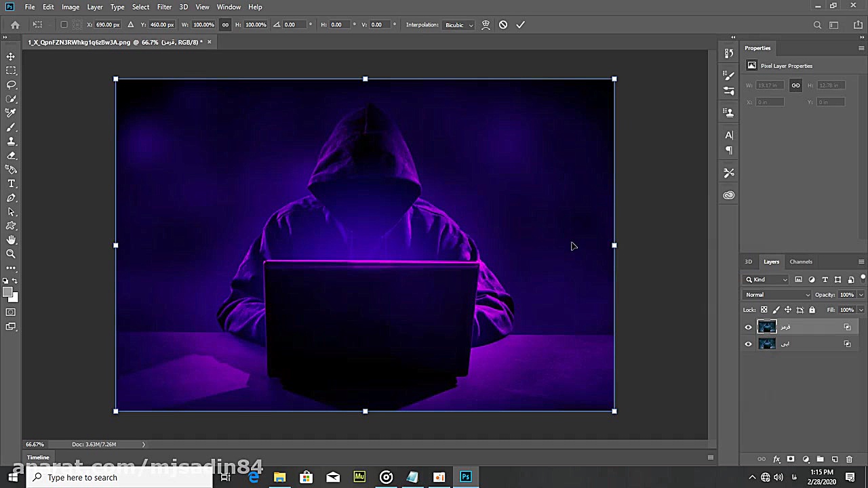Switch to warp mode icon
The width and height of the screenshot is (868, 488).
click(486, 25)
